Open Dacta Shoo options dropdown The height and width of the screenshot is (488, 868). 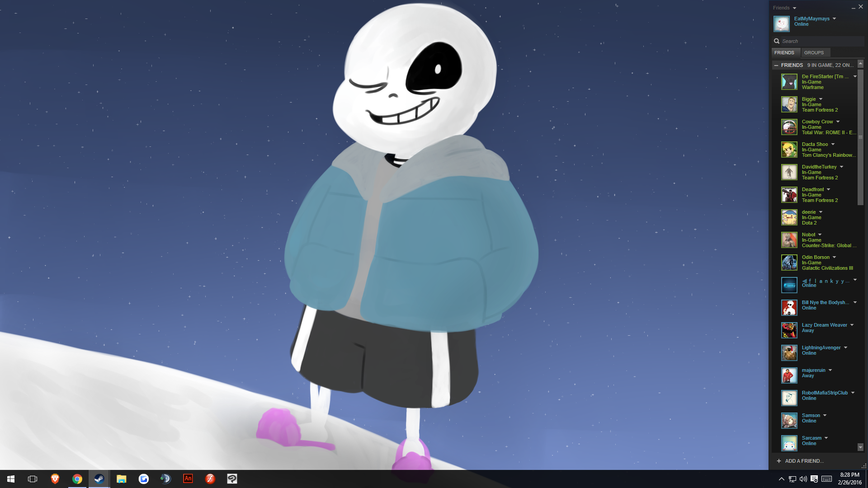[x=833, y=144]
